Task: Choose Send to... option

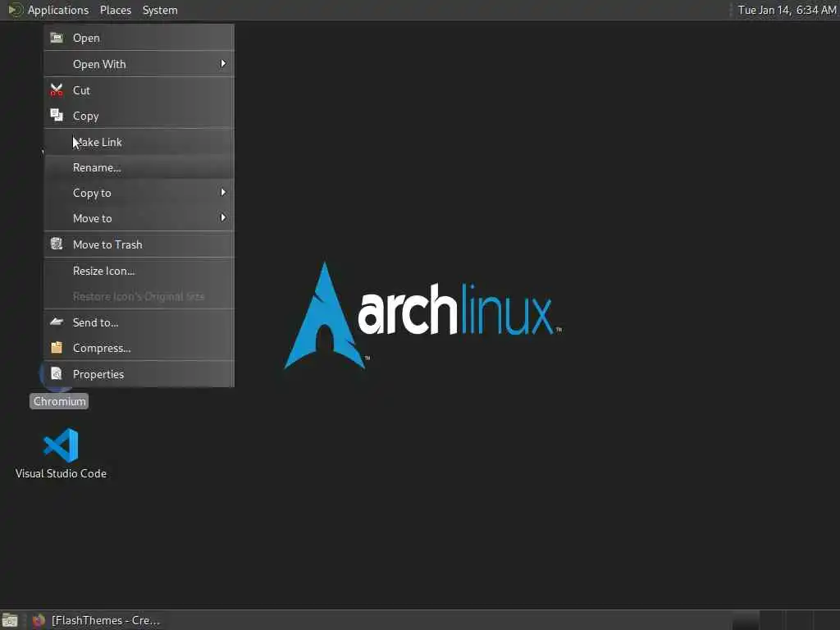Action: point(139,322)
